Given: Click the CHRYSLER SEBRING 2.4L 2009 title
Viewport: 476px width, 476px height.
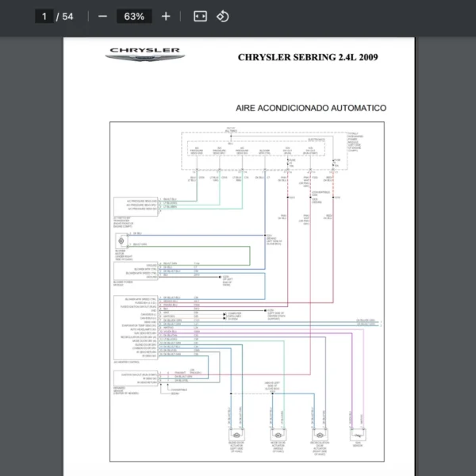Looking at the screenshot, I should tap(308, 57).
